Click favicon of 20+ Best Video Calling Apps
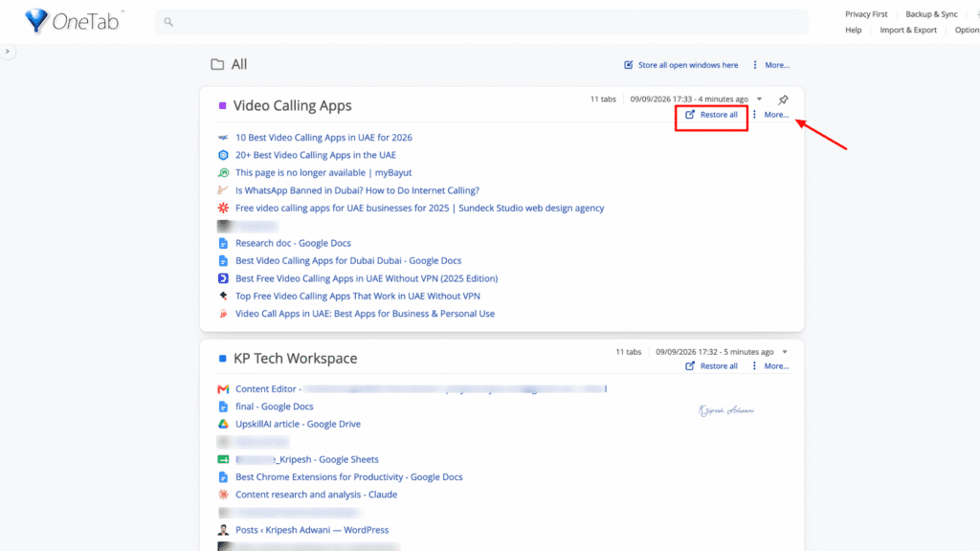Viewport: 980px width, 551px height. (223, 155)
